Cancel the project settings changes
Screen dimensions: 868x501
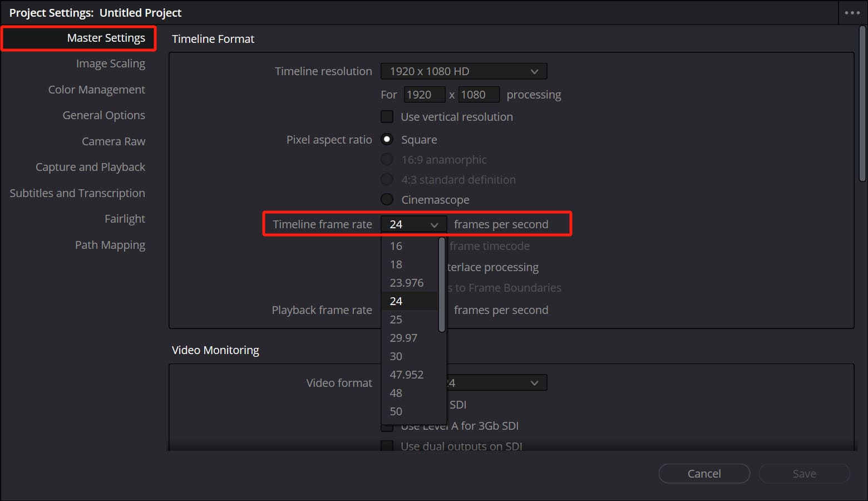[704, 473]
